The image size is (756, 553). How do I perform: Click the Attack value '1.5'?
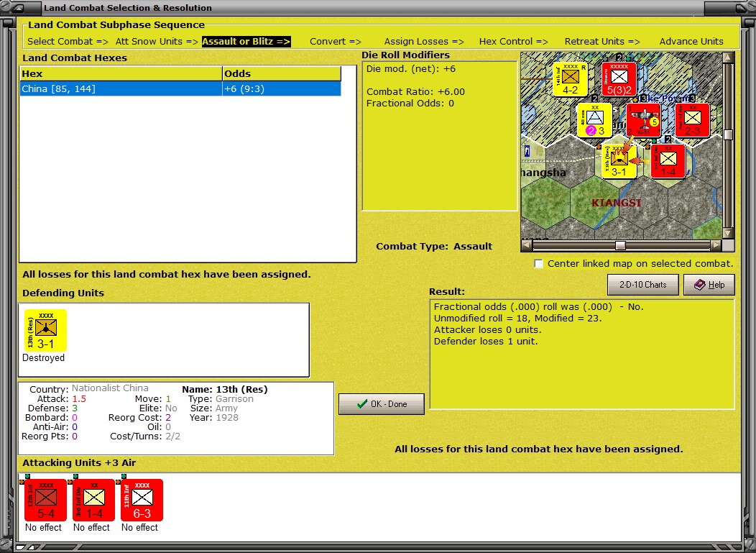pyautogui.click(x=79, y=398)
